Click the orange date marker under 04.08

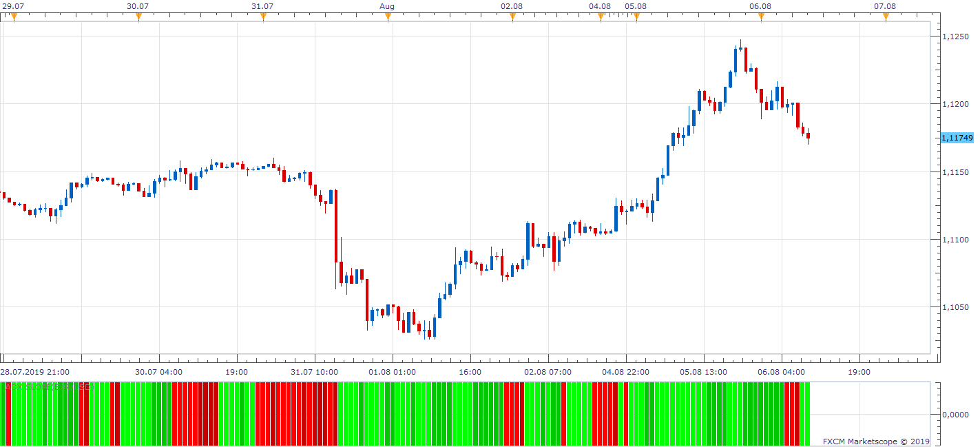601,17
